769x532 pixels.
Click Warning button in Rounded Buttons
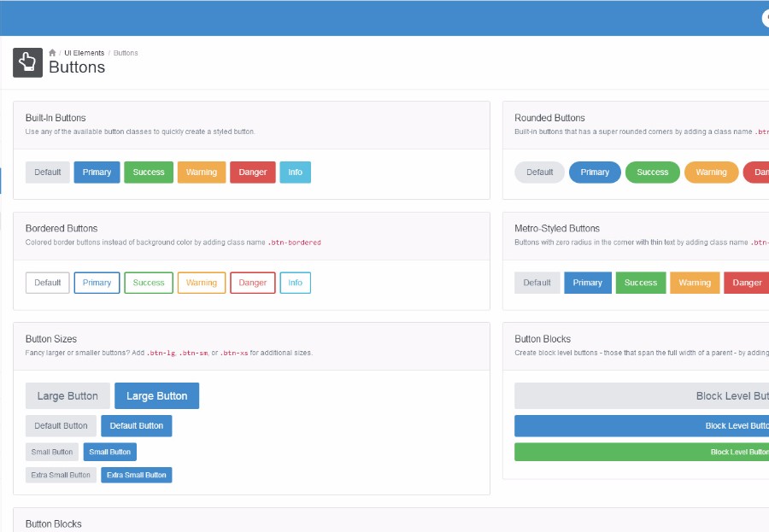(711, 172)
